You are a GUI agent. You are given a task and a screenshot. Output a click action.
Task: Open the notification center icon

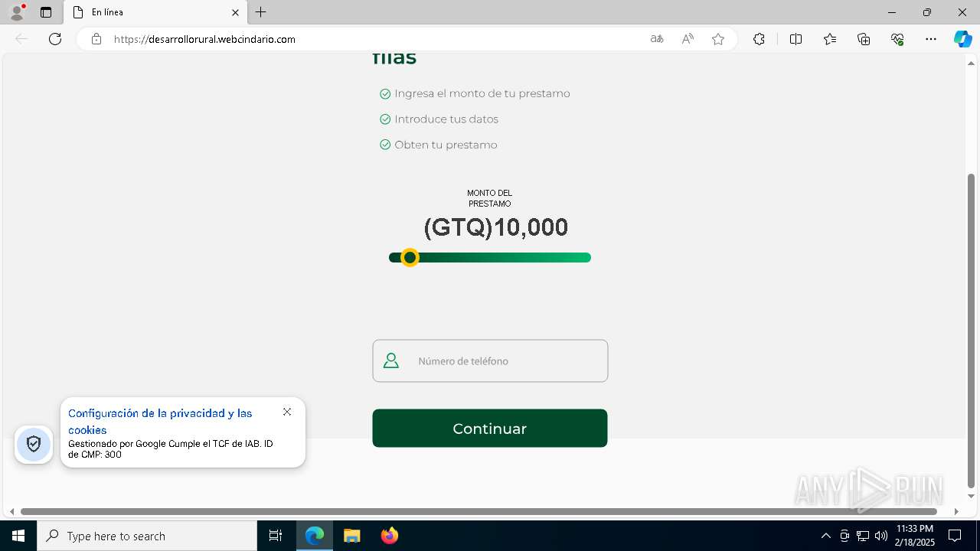point(955,536)
